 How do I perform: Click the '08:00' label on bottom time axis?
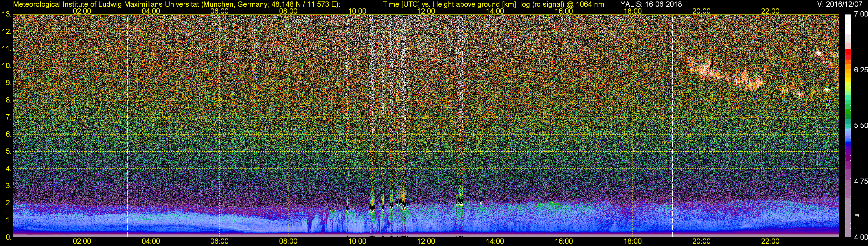pyautogui.click(x=288, y=241)
